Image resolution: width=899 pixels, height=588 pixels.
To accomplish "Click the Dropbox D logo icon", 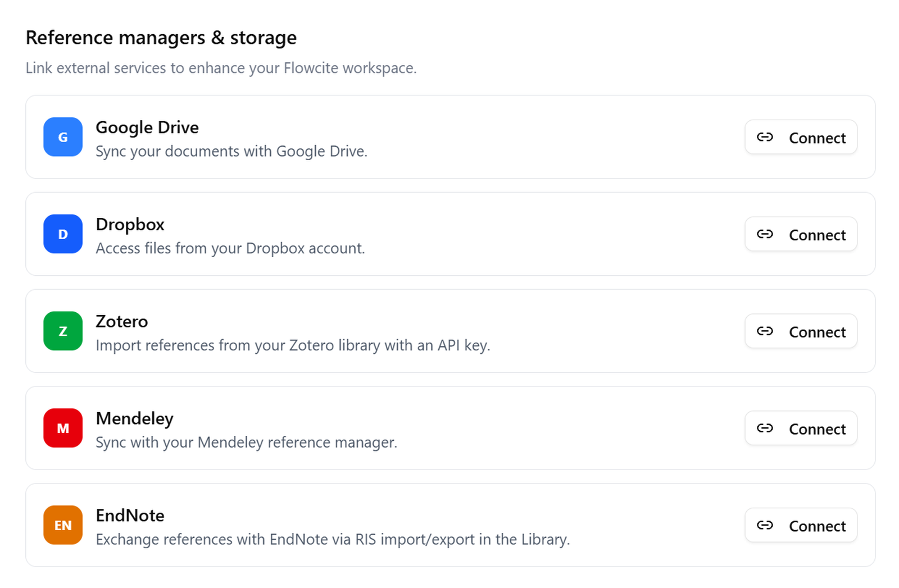I will (x=63, y=234).
